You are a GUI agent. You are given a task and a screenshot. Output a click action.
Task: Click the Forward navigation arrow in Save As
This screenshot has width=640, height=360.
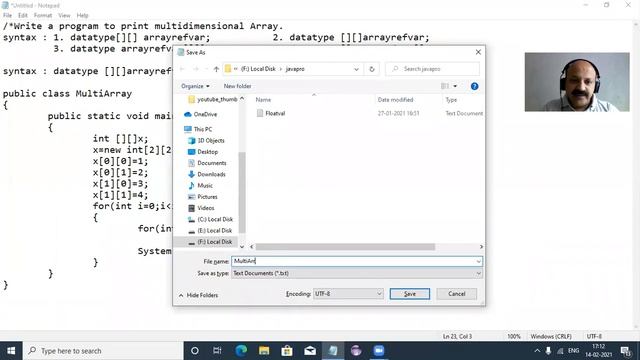coord(196,69)
